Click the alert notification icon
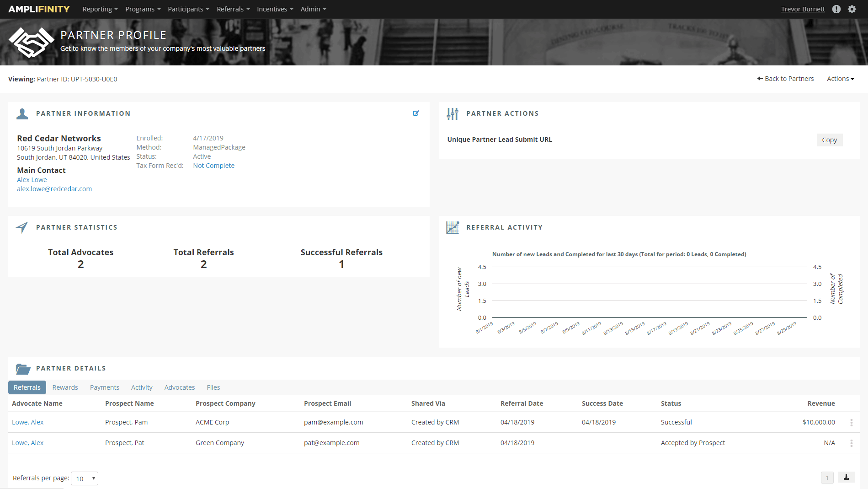Screen dimensions: 868x489 (836, 9)
